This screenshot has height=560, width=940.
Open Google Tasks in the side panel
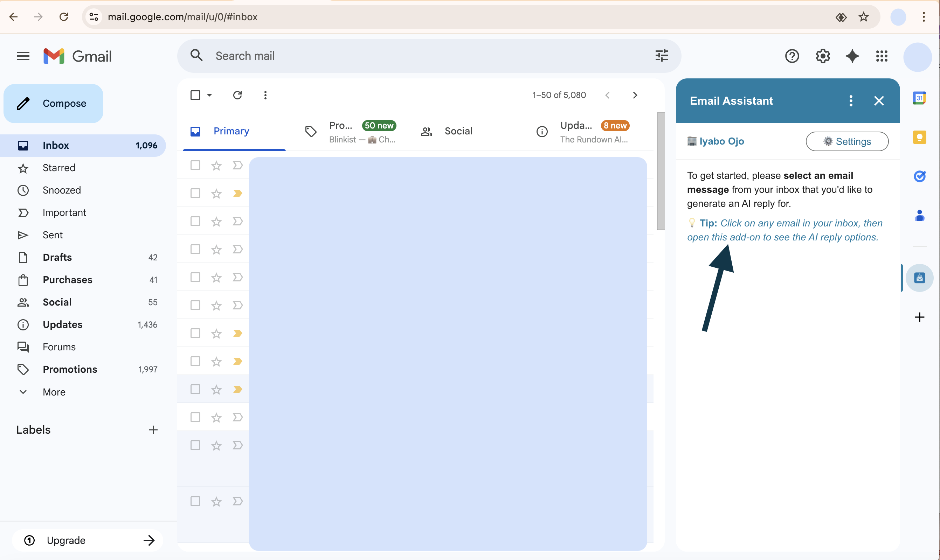[x=920, y=176]
